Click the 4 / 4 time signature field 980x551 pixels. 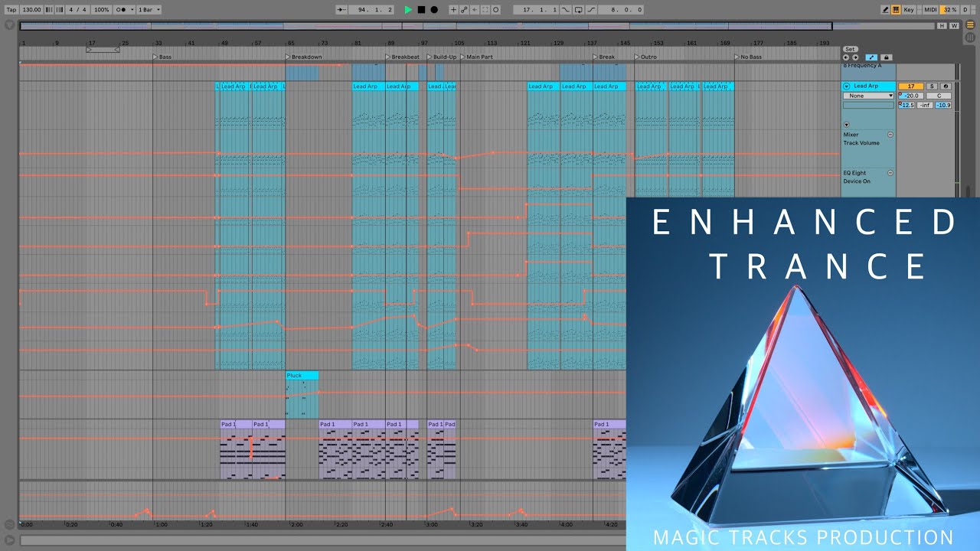pyautogui.click(x=77, y=10)
